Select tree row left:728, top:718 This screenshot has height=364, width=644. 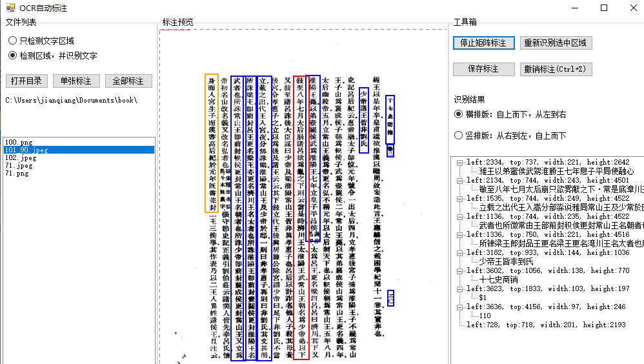pyautogui.click(x=546, y=325)
